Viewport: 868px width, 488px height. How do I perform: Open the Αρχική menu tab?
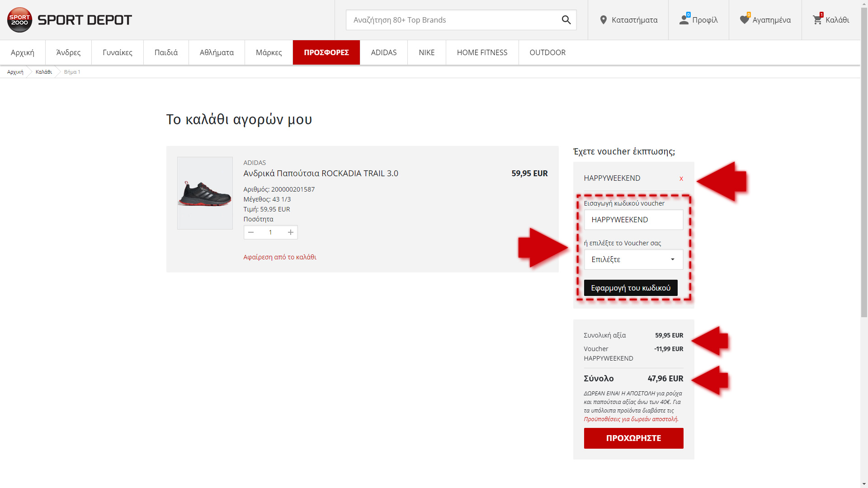coord(23,52)
